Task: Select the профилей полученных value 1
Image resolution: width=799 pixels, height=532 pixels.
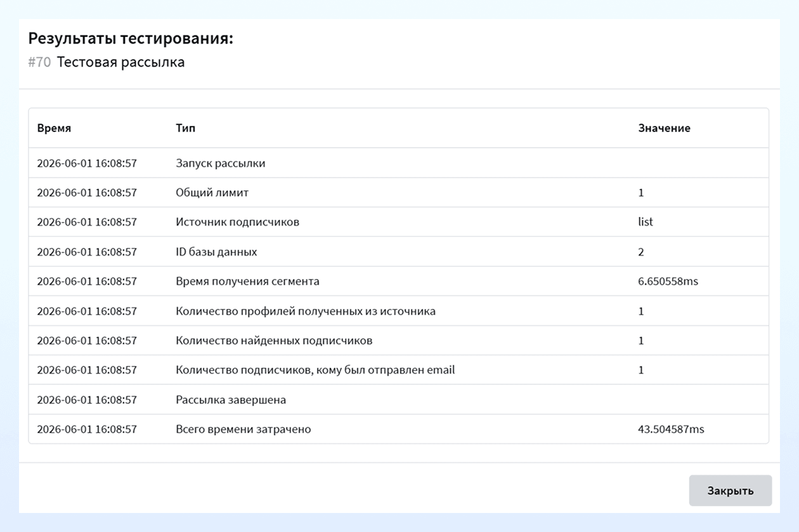Action: (x=641, y=311)
